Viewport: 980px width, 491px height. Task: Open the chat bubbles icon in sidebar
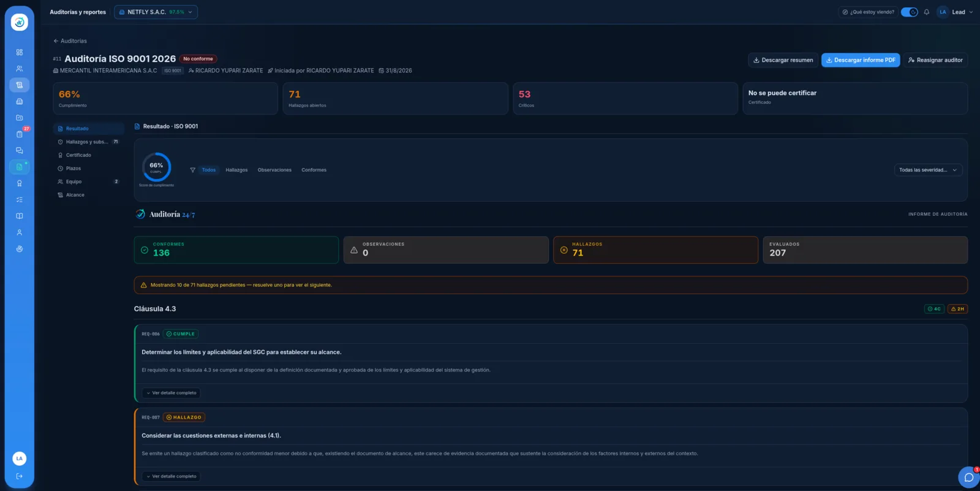point(20,150)
